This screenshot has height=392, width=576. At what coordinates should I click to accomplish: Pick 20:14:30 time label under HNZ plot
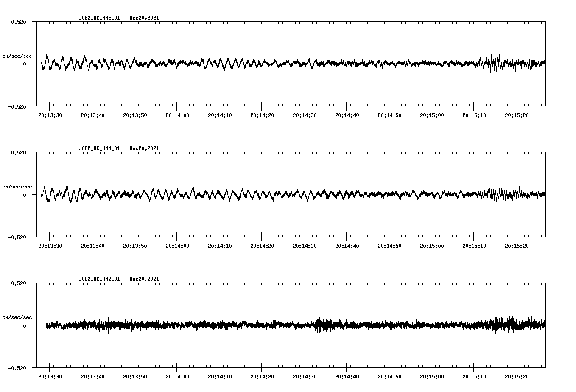click(x=305, y=376)
